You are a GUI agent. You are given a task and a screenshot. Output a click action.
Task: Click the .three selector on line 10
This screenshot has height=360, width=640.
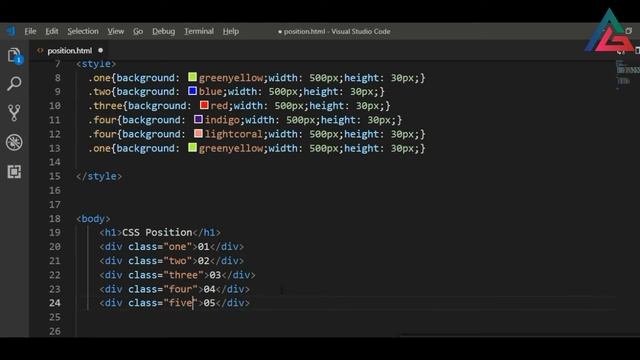(105, 106)
